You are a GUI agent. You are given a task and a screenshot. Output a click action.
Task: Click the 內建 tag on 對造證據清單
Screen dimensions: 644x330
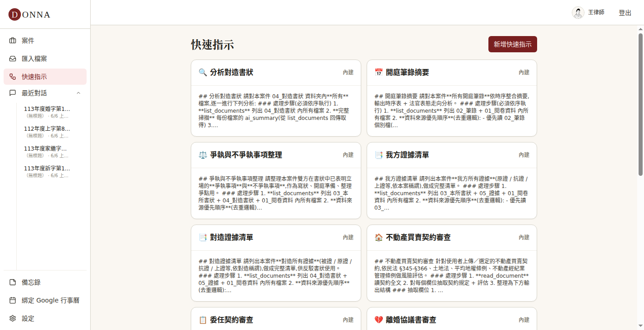[x=348, y=238]
